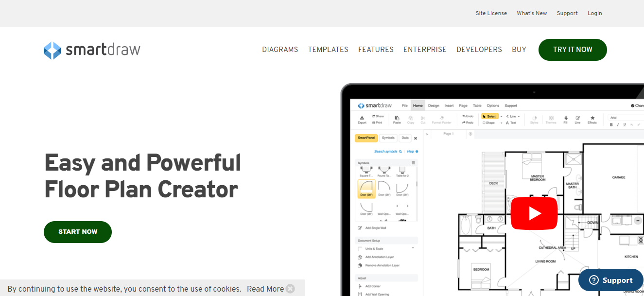Image resolution: width=644 pixels, height=296 pixels.
Task: Click the Styles icon
Action: [534, 120]
